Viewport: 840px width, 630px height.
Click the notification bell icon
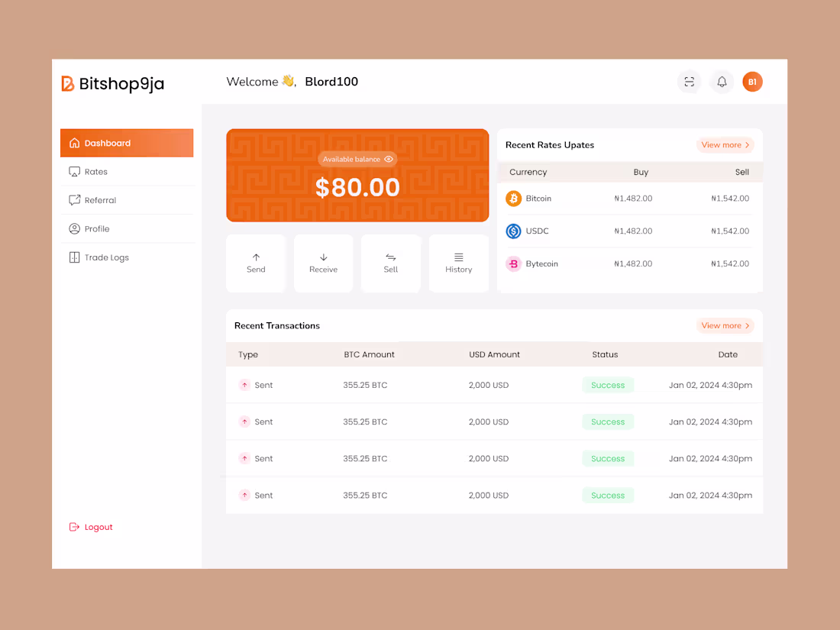click(721, 82)
